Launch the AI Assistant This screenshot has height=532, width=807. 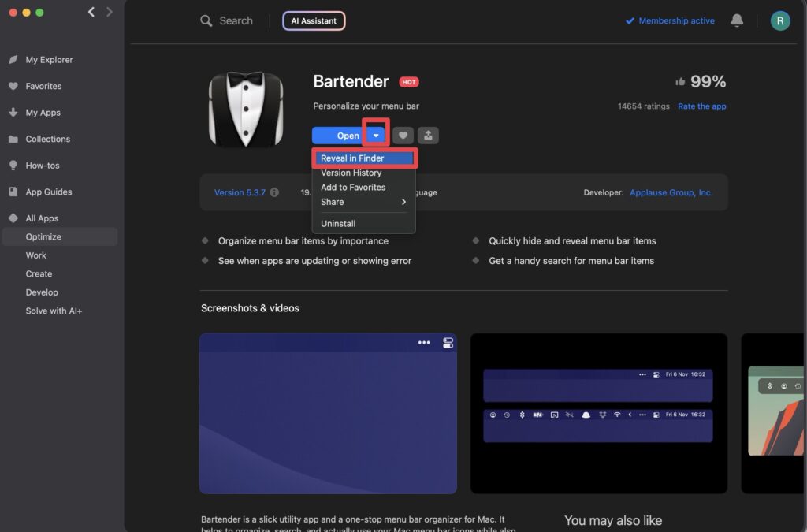(x=314, y=20)
